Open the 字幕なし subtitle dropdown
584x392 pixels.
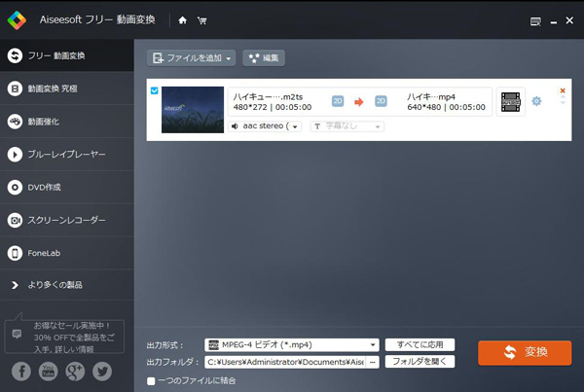(347, 126)
